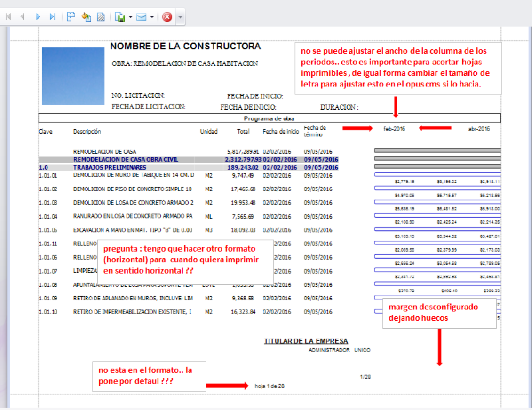
Task: Click the Descripción column header
Action: [x=87, y=132]
